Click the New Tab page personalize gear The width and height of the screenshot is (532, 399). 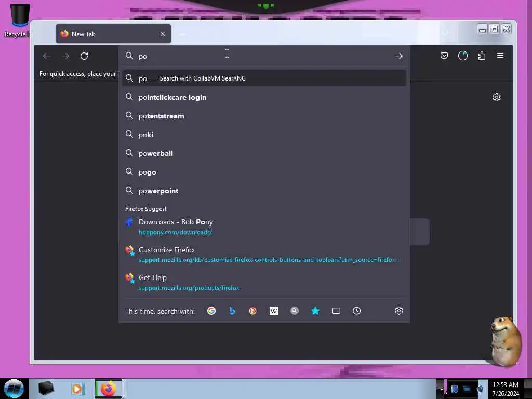point(496,97)
